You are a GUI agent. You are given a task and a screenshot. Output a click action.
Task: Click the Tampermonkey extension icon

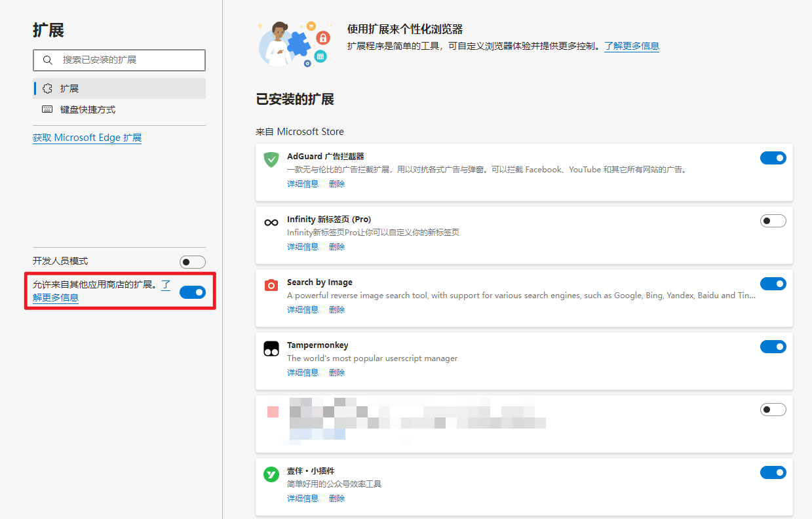click(x=271, y=348)
